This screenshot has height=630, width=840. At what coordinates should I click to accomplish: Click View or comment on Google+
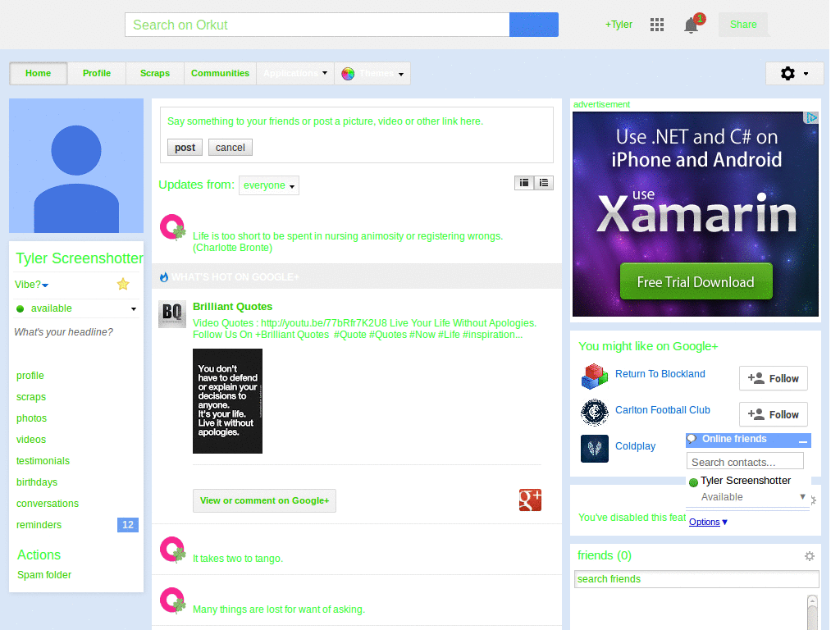(265, 500)
